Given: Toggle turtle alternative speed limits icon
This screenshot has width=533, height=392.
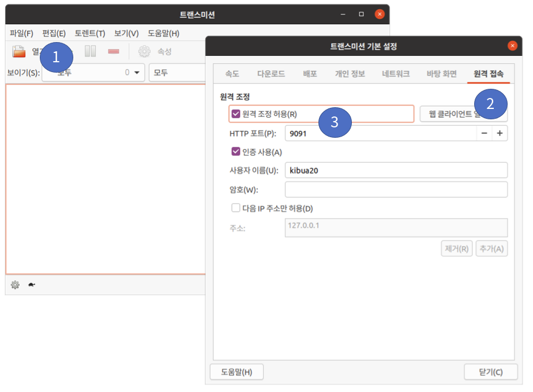Looking at the screenshot, I should [x=32, y=285].
